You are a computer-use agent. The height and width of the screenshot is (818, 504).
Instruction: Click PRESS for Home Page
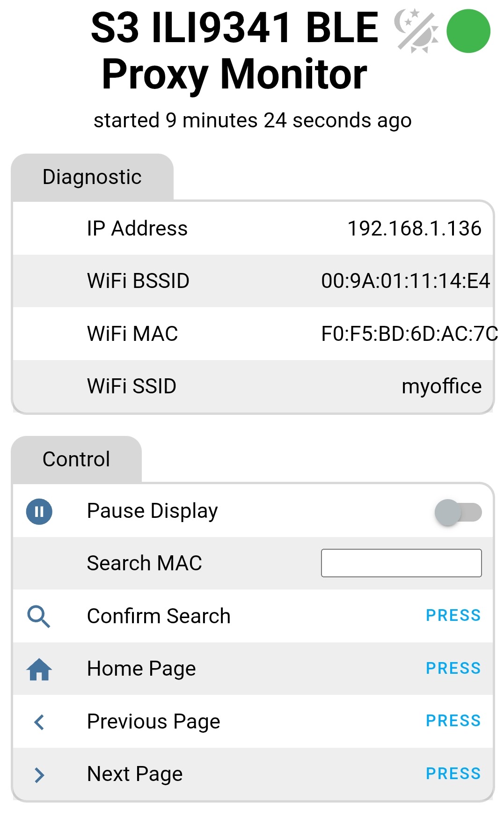tap(453, 668)
